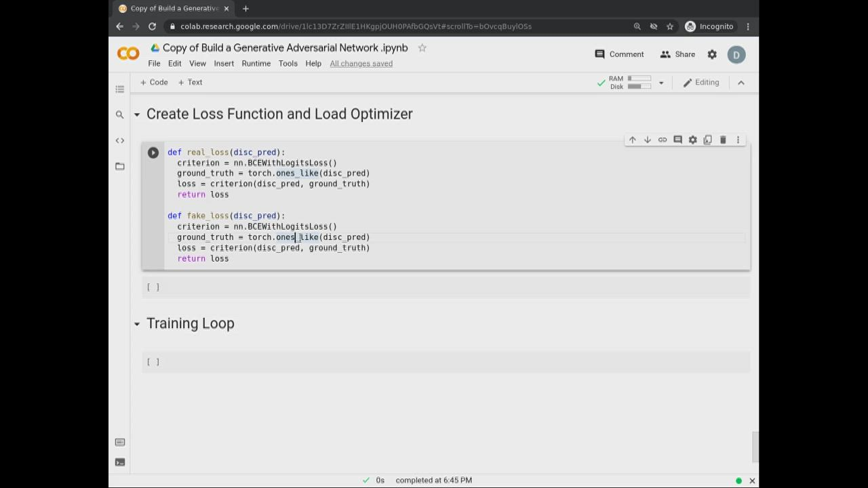The height and width of the screenshot is (488, 868).
Task: Open Colab settings gear in header
Action: [x=712, y=54]
